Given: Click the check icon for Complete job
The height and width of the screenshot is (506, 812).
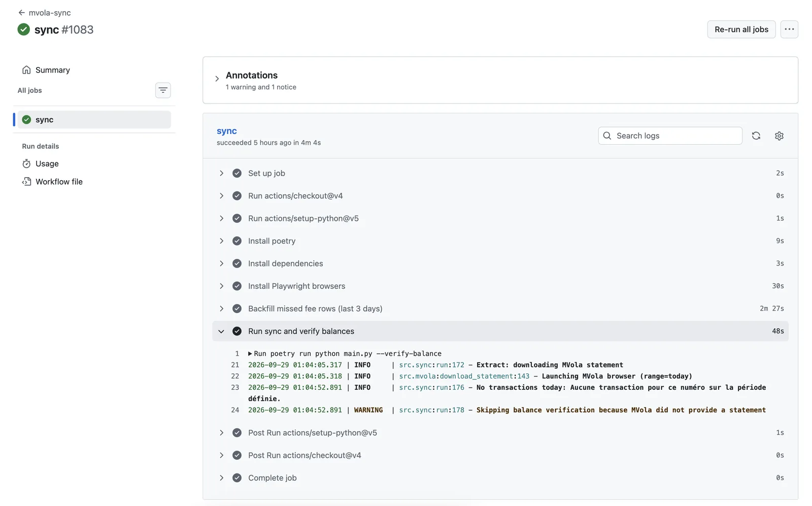Looking at the screenshot, I should tap(237, 478).
